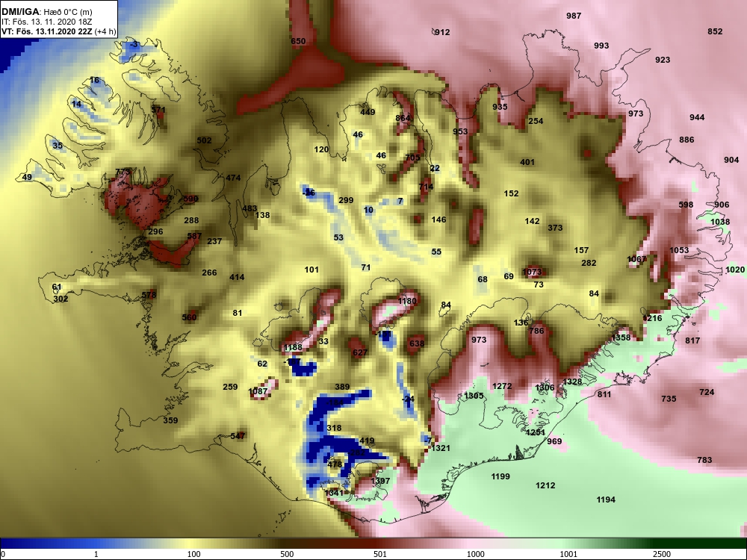Click the map value '650'
747x560 pixels.
tap(298, 41)
